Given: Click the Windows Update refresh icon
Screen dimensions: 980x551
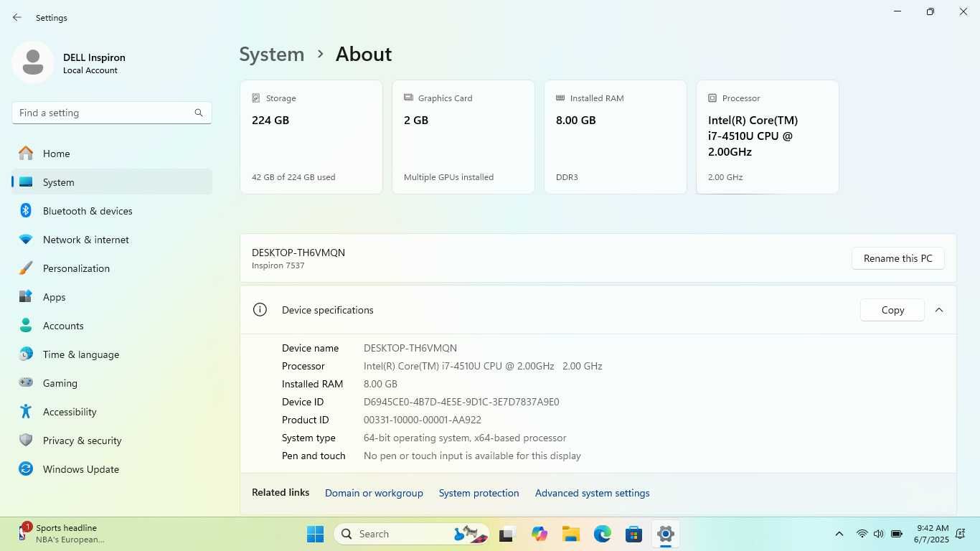Looking at the screenshot, I should click(26, 469).
